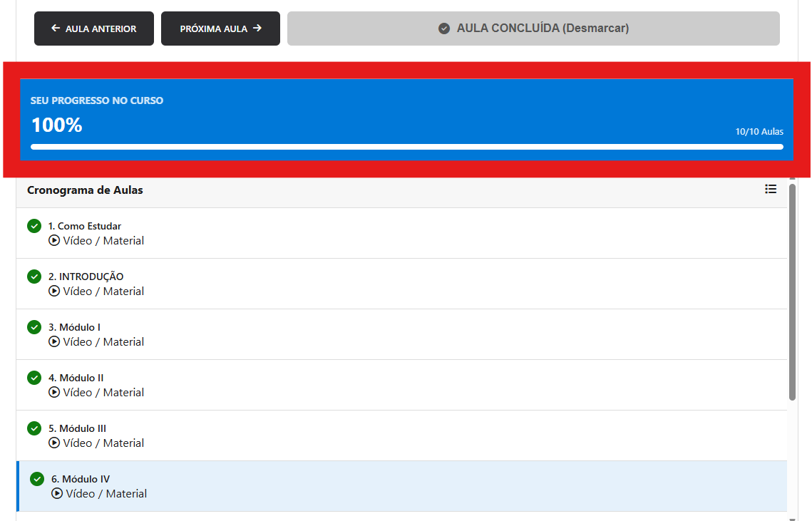Go to the previous lesson with AULA ANTERIOR
The image size is (812, 521).
pyautogui.click(x=93, y=29)
